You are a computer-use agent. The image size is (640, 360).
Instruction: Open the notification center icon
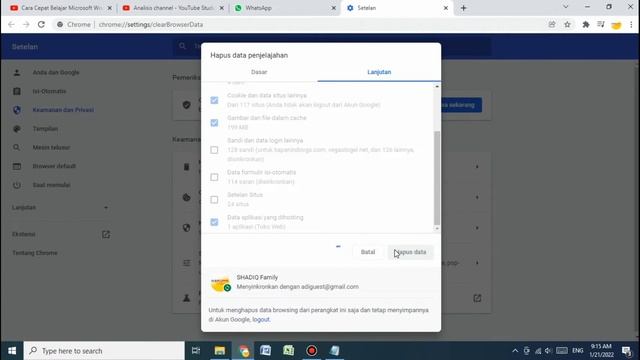(627, 351)
